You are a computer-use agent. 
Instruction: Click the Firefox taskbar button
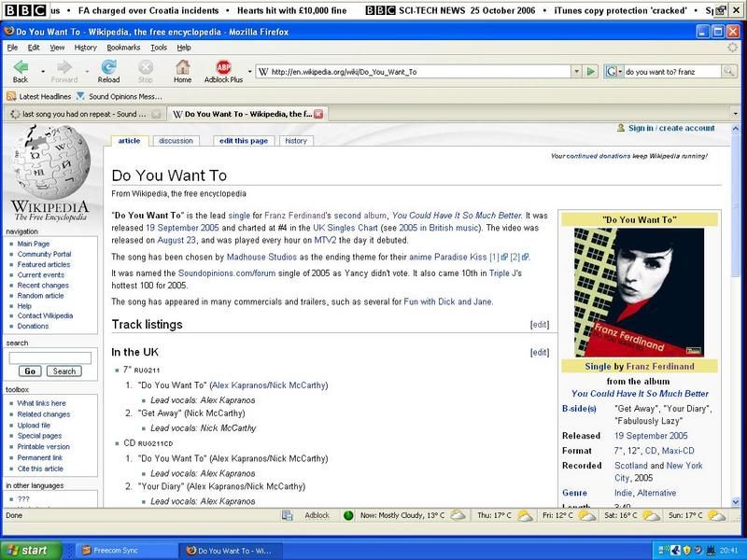231,551
